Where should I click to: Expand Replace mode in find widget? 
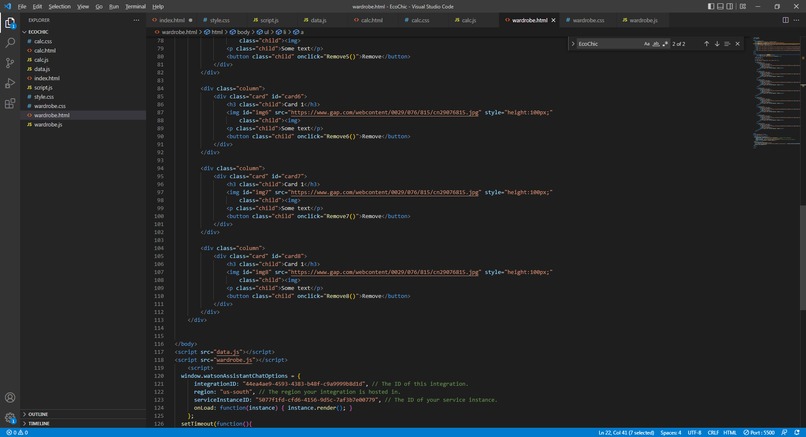(573, 44)
